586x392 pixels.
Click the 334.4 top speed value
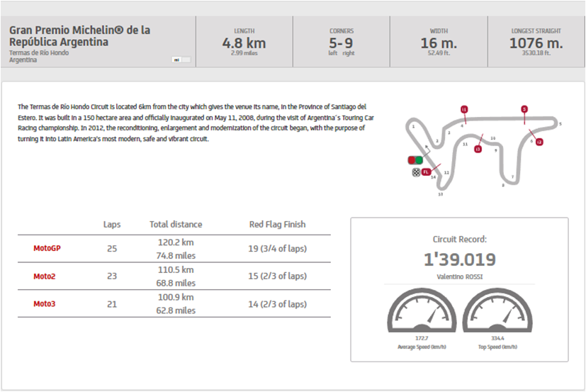coord(498,338)
